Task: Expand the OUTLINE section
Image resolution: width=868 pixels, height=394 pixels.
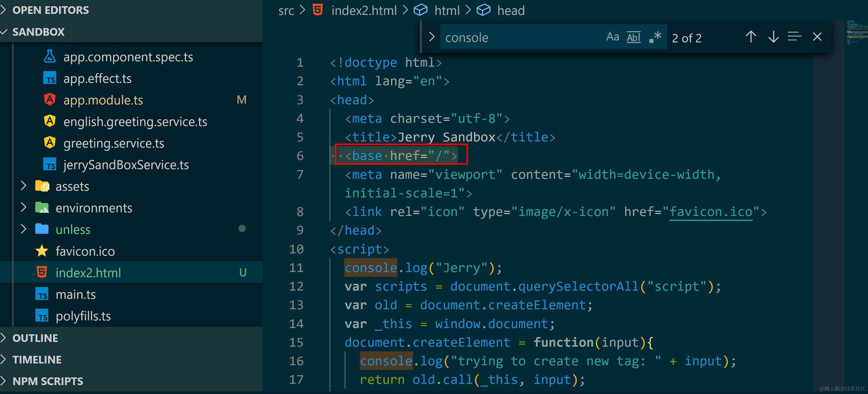Action: tap(35, 338)
